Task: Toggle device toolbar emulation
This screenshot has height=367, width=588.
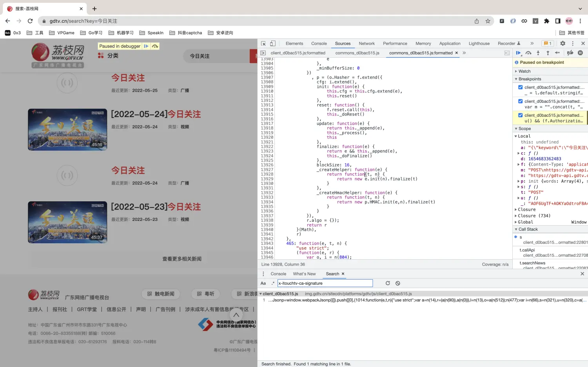Action: [273, 43]
